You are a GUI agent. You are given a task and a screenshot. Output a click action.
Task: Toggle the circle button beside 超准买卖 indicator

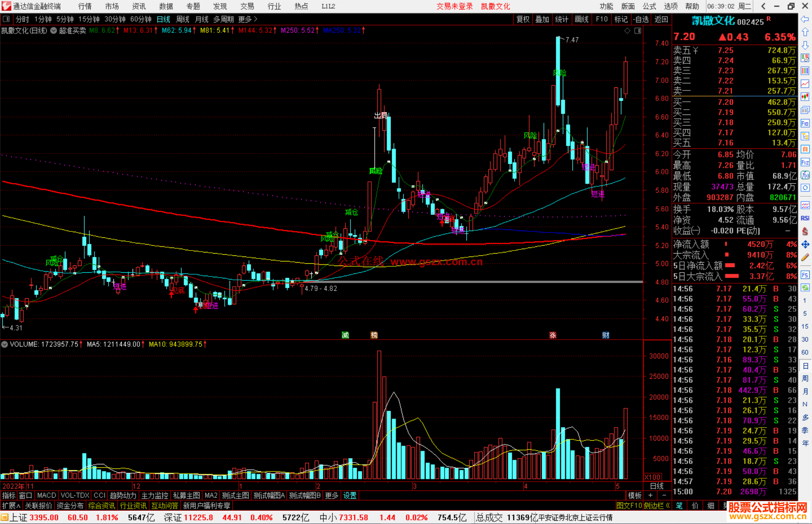pyautogui.click(x=54, y=31)
